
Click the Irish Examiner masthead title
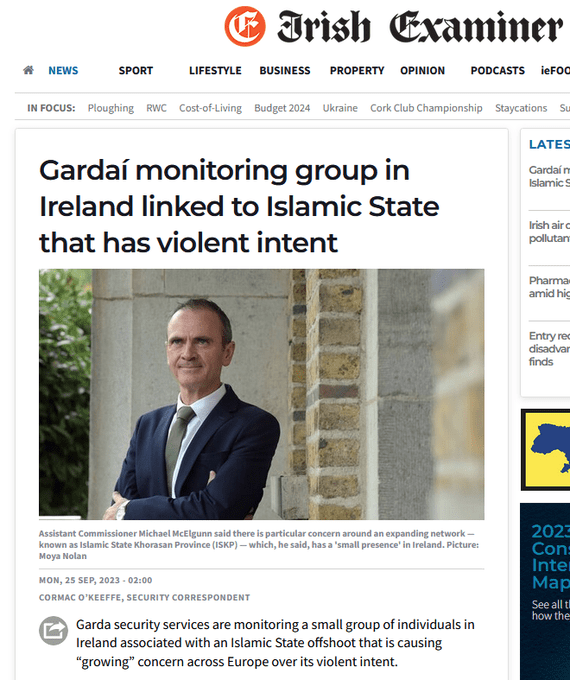click(420, 27)
